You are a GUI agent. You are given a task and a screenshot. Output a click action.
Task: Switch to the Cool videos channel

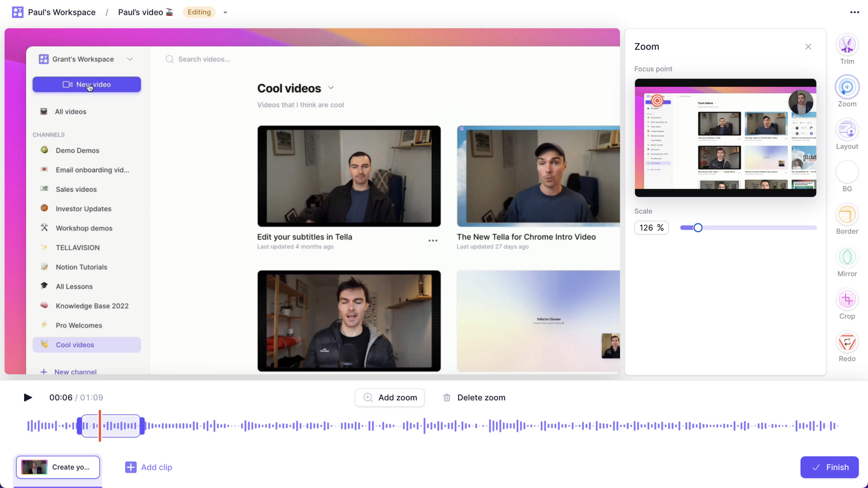[x=75, y=345]
